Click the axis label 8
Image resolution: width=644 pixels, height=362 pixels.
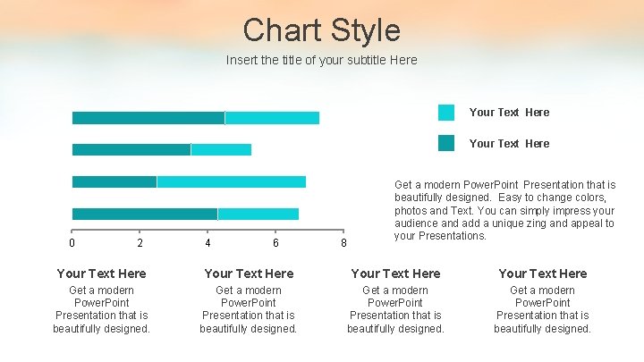click(x=343, y=243)
